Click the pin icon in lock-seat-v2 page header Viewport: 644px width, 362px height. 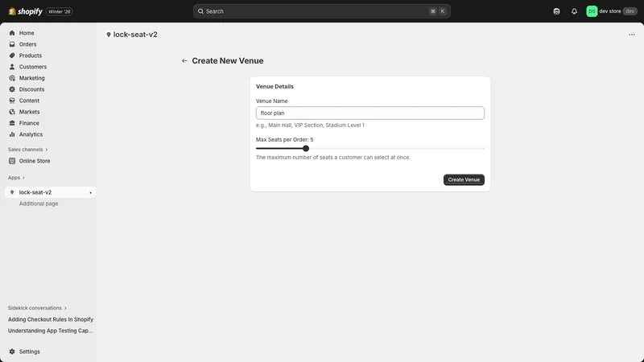(109, 35)
